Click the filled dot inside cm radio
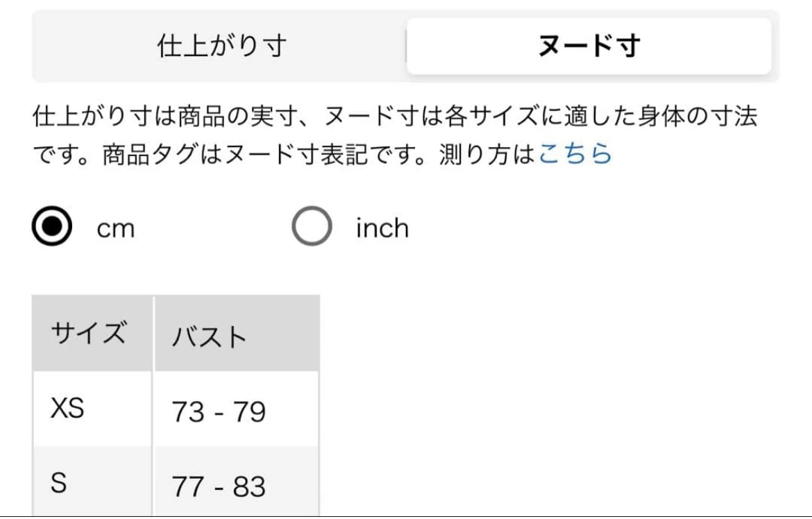Screen dimensions: 812x519 pyautogui.click(x=52, y=226)
